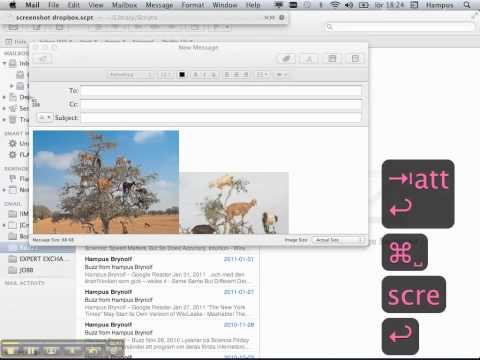
Task: Click the MAIL ACTIVITY sidebar header
Action: (24, 283)
